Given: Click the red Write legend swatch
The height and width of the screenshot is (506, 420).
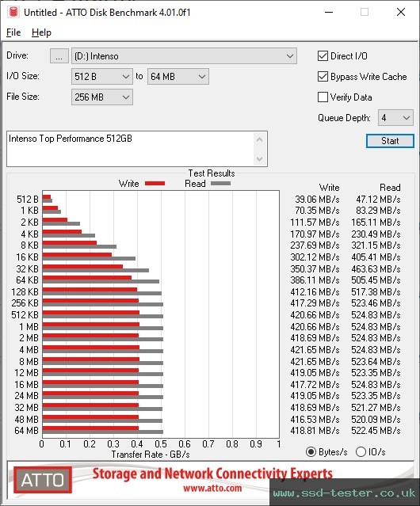Looking at the screenshot, I should (x=155, y=183).
